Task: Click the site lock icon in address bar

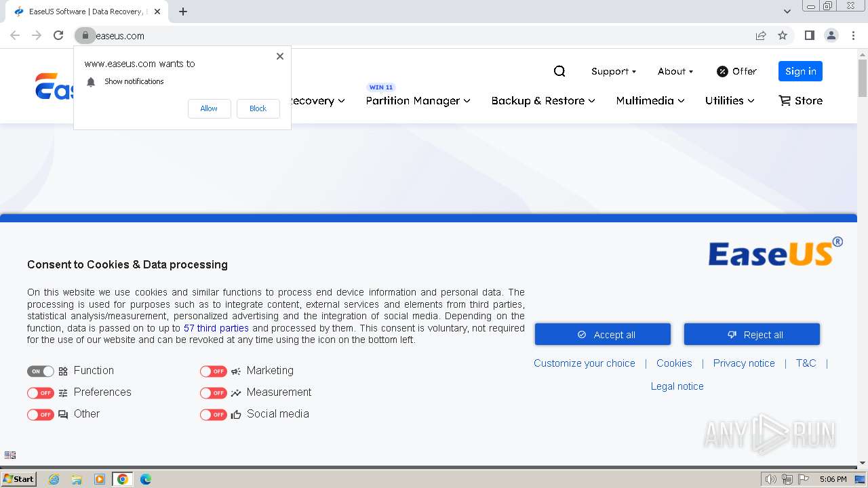Action: coord(85,35)
